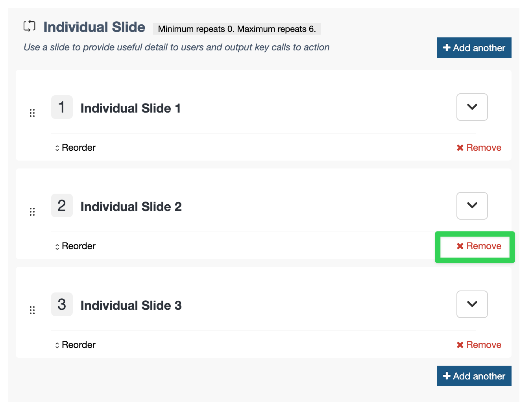Click the Individual Slide 3 title text

pos(131,305)
